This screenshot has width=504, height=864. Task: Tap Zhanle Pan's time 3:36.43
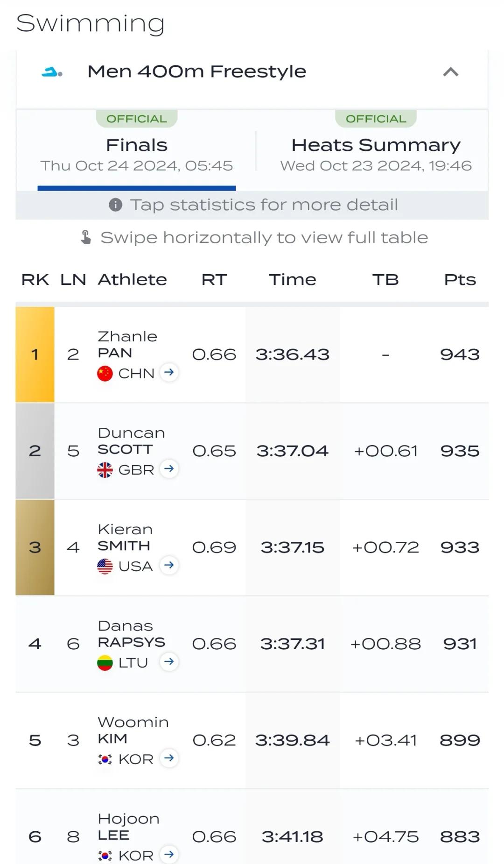pos(292,354)
